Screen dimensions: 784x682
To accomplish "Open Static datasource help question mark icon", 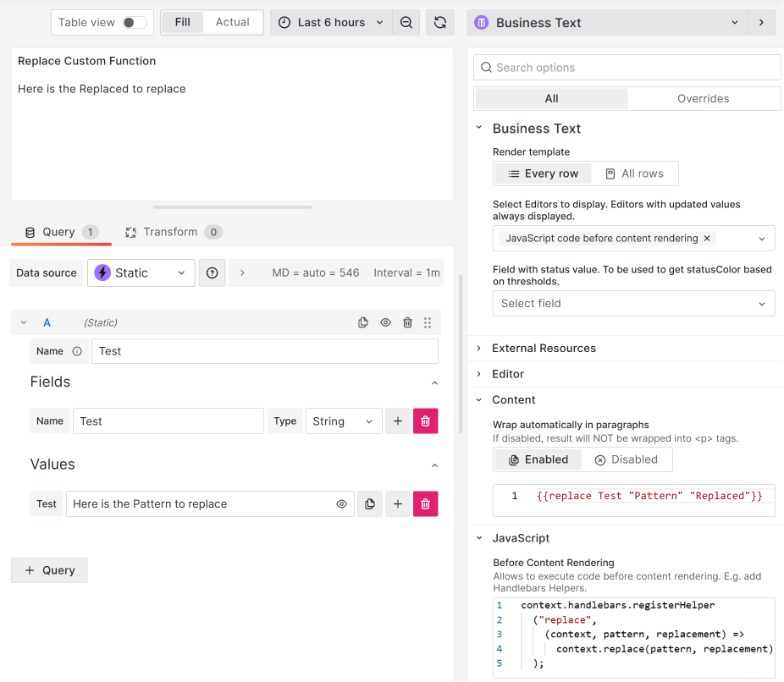I will [212, 272].
